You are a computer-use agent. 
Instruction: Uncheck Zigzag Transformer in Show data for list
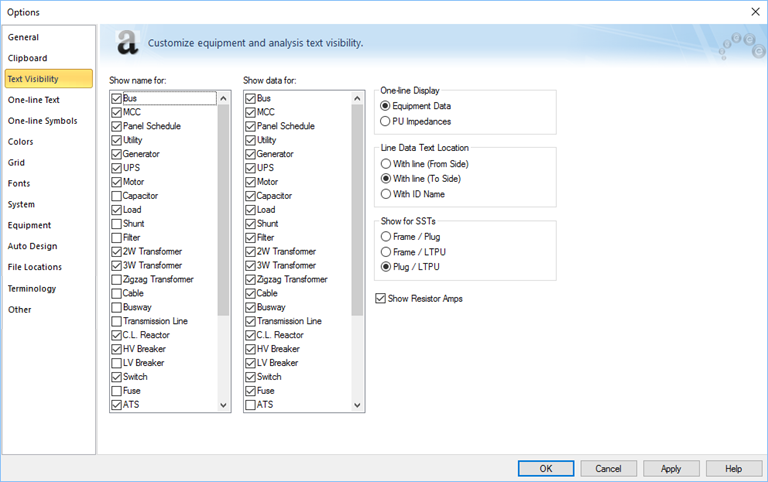click(x=250, y=280)
